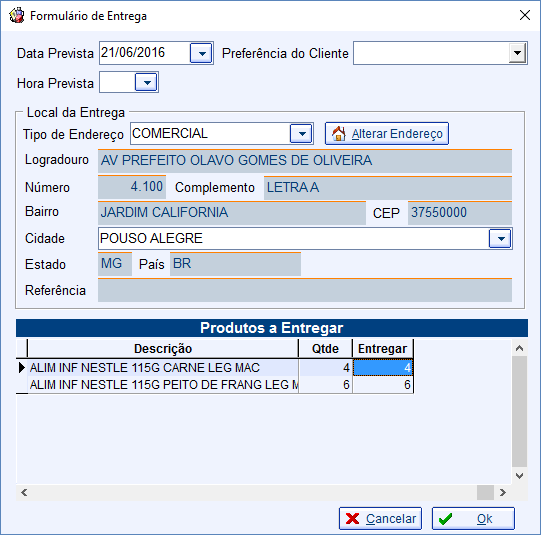
Task: Click the grid scroll down arrow
Action: 519,476
